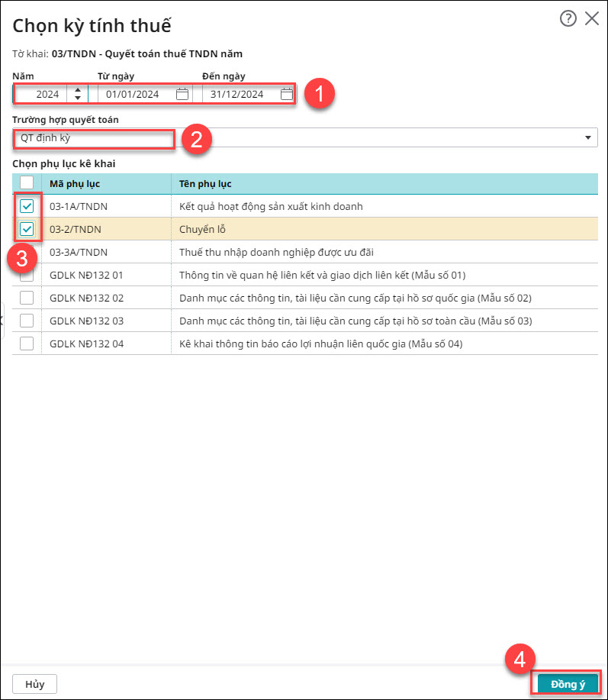Select the GDLK NĐ132 02 code cell

pyautogui.click(x=107, y=298)
